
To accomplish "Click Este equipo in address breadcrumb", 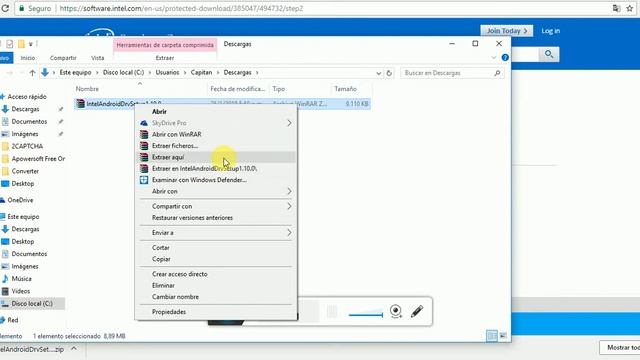I will pyautogui.click(x=76, y=73).
